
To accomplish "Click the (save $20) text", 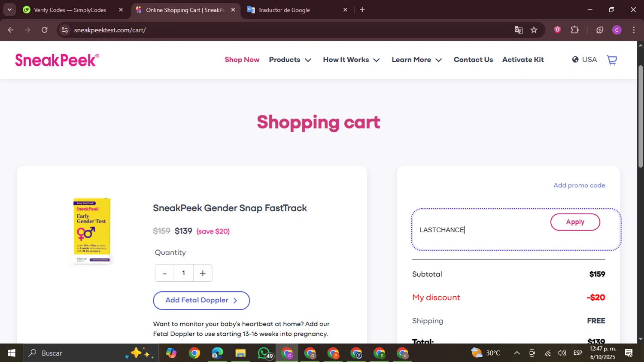I will 213,231.
